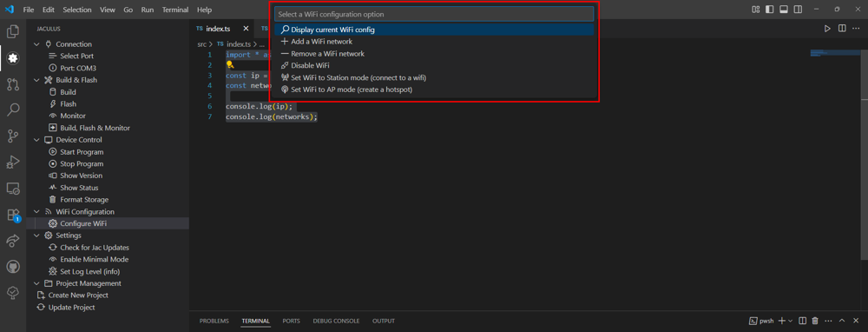
Task: Split the terminal in the panel
Action: point(802,321)
